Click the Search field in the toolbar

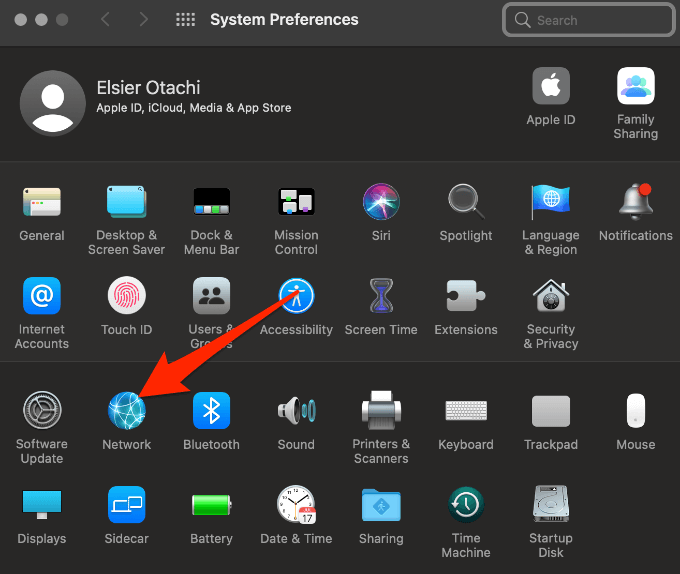589,20
